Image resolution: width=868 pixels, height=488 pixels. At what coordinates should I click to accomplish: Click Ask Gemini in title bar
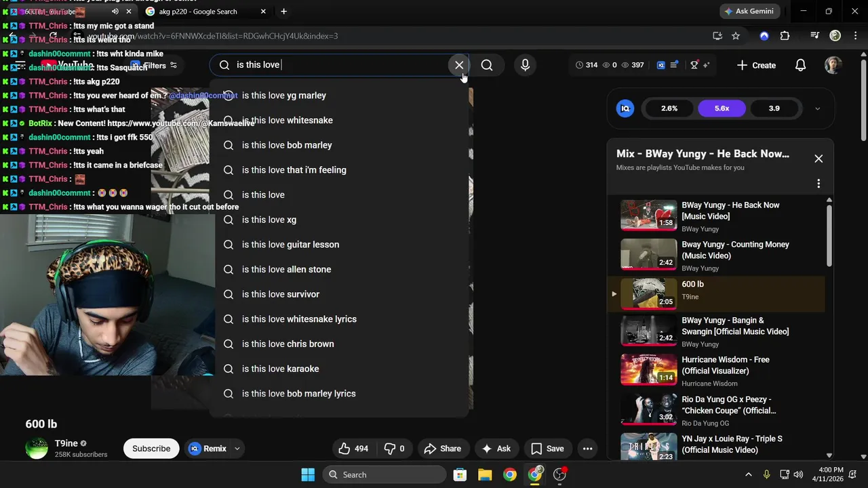750,12
